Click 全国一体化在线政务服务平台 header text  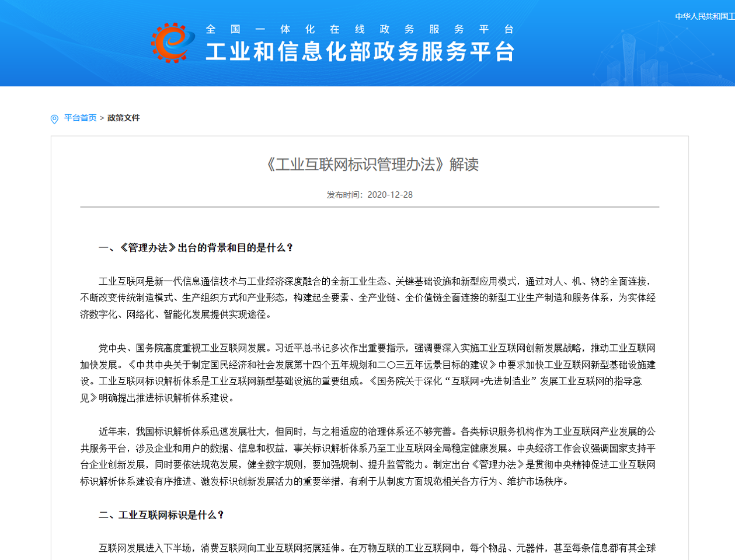tap(360, 29)
